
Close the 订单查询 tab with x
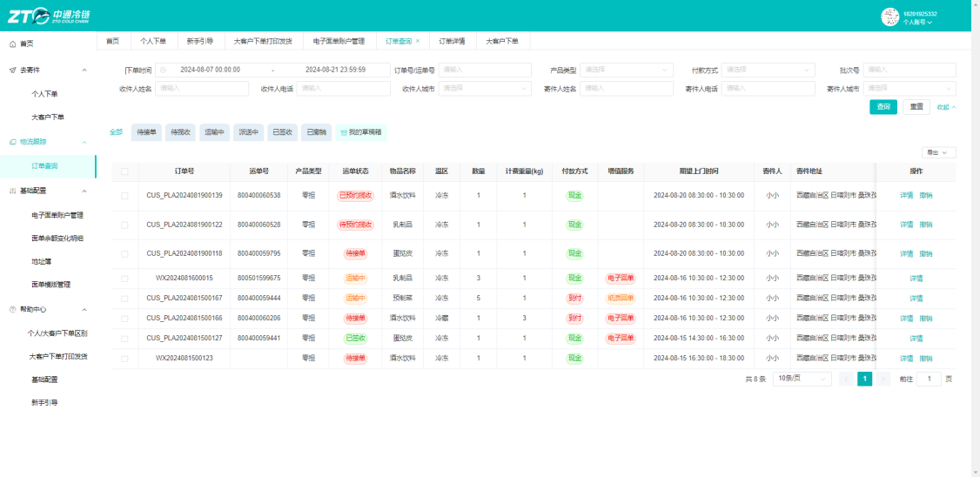[418, 41]
